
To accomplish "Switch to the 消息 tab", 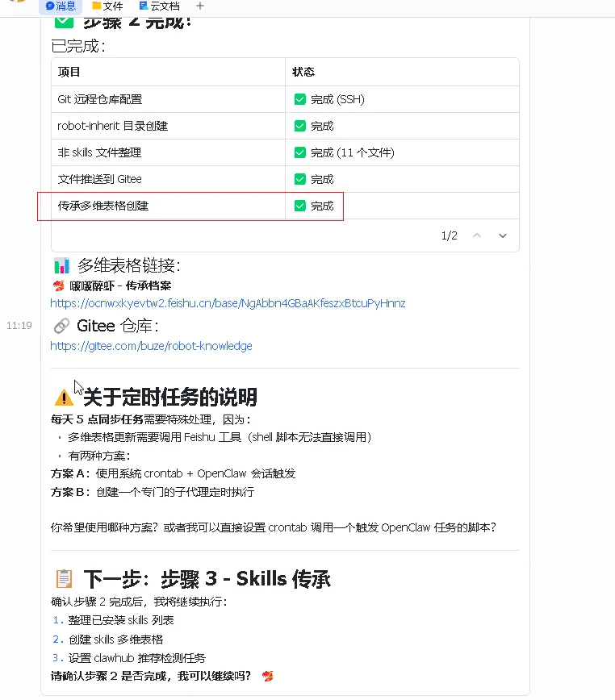I will [61, 6].
